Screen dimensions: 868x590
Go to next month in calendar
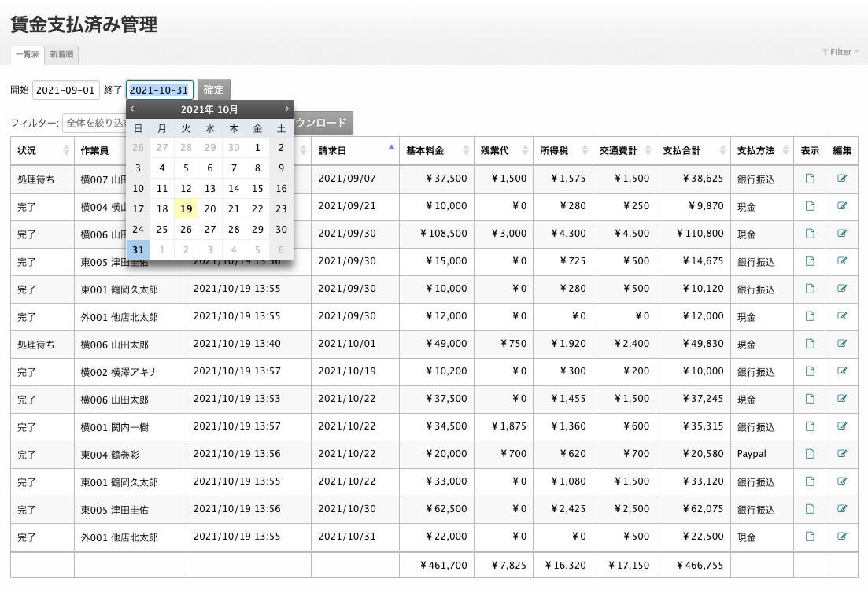coord(286,109)
